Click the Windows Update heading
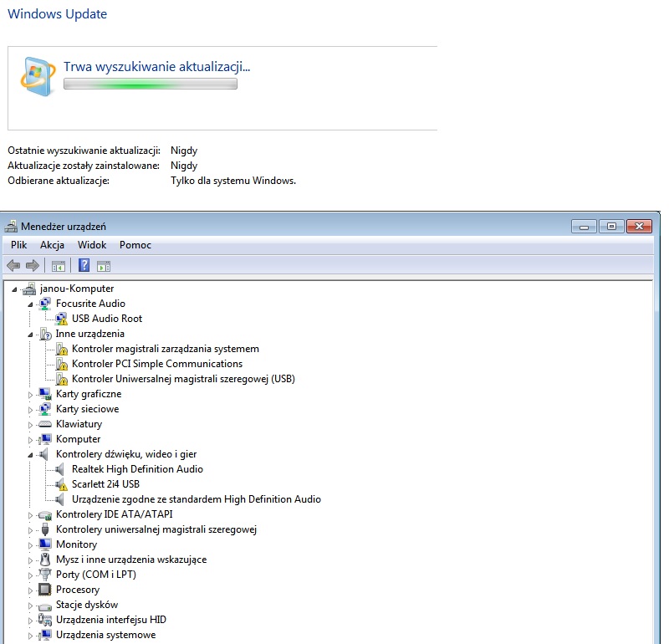 [57, 13]
